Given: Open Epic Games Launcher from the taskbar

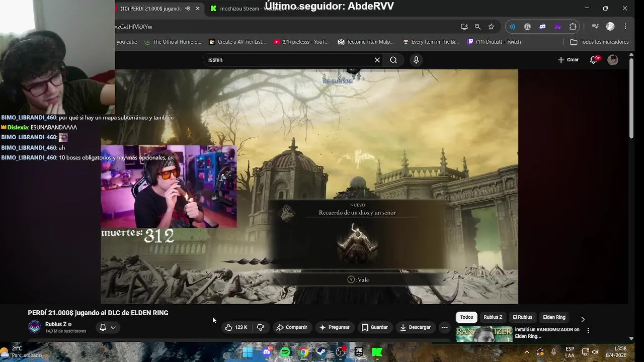Looking at the screenshot, I should (359, 352).
